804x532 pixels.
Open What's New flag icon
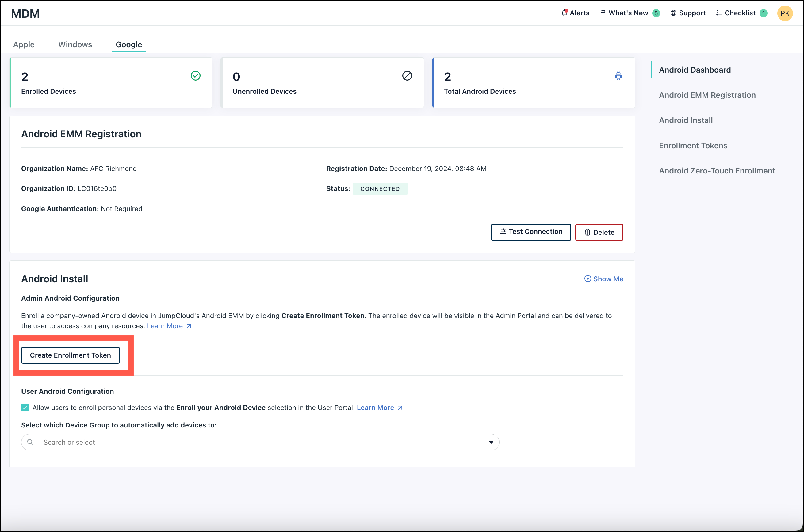pos(603,13)
